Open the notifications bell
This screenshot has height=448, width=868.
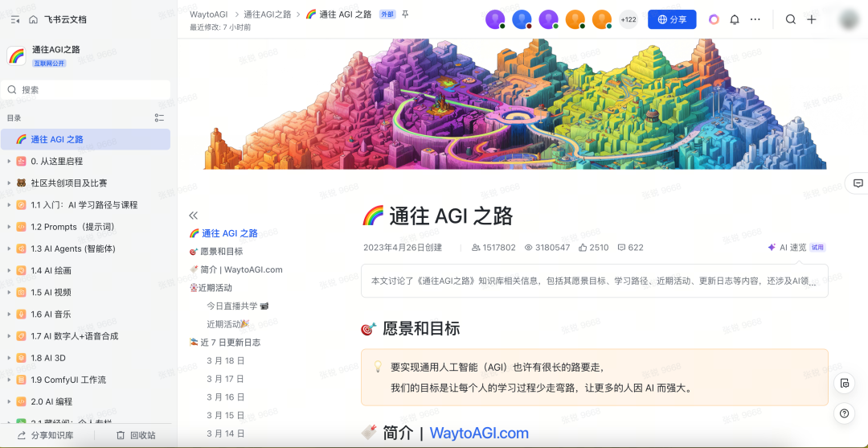[x=735, y=19]
